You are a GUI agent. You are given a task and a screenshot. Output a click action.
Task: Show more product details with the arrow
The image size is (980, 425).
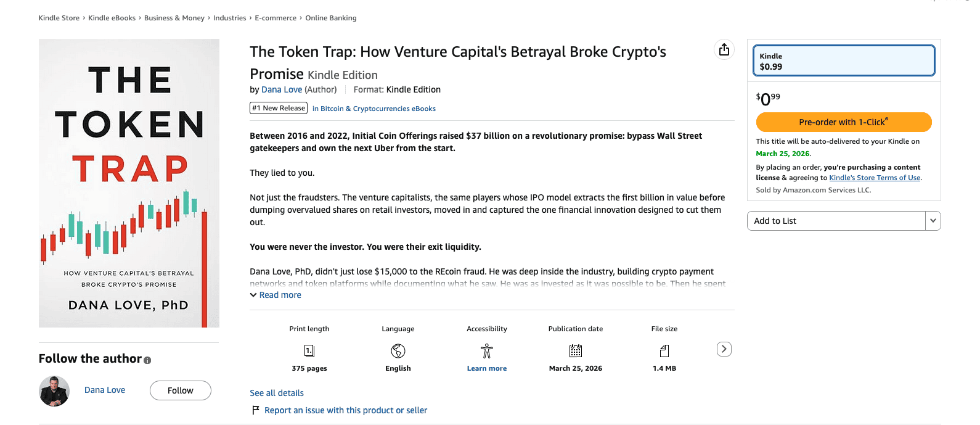click(724, 349)
